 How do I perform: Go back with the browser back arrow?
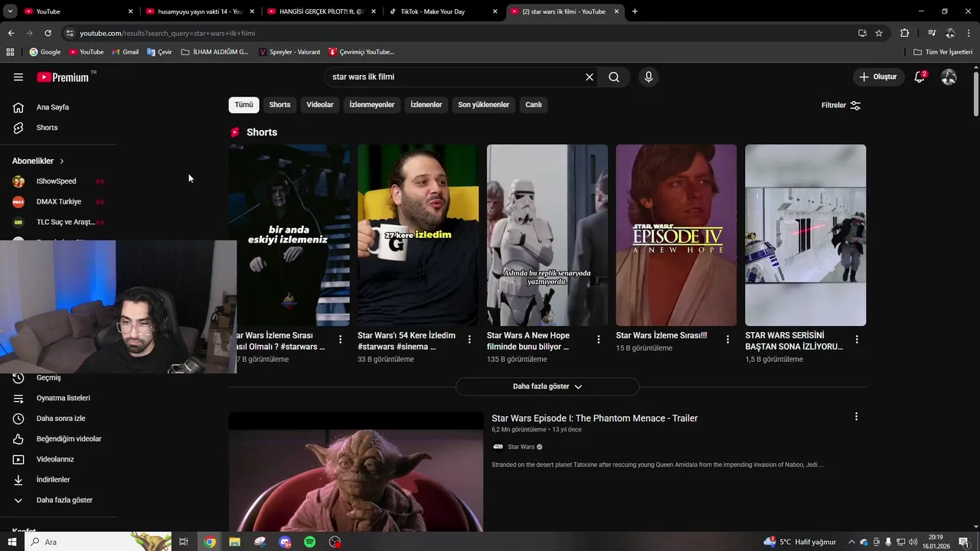(11, 33)
